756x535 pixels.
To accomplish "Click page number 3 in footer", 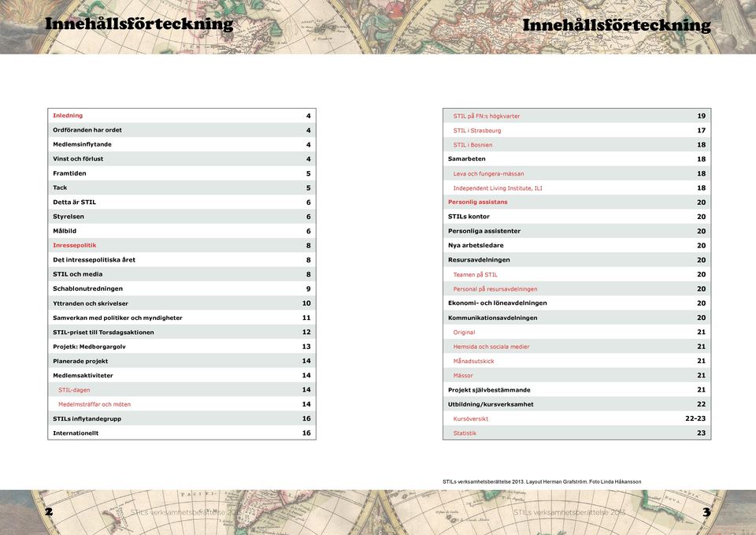I will click(706, 512).
